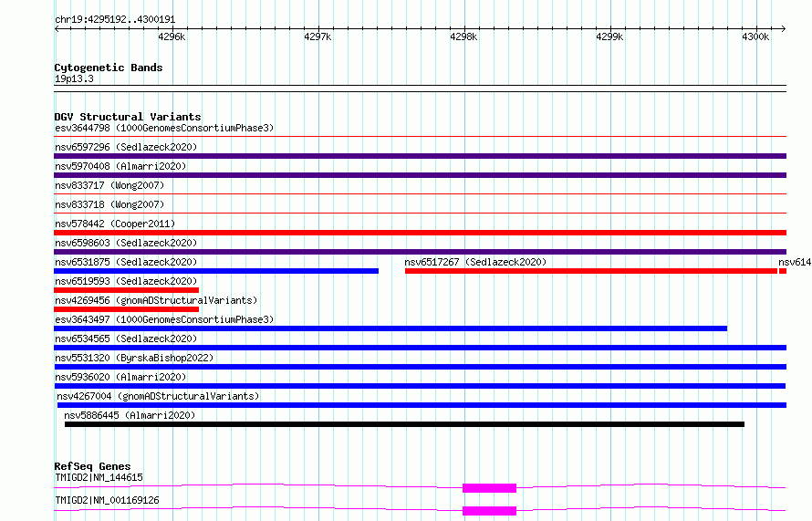The image size is (812, 521).
Task: Select the purple bar of nsv6597296
Action: pyautogui.click(x=420, y=156)
